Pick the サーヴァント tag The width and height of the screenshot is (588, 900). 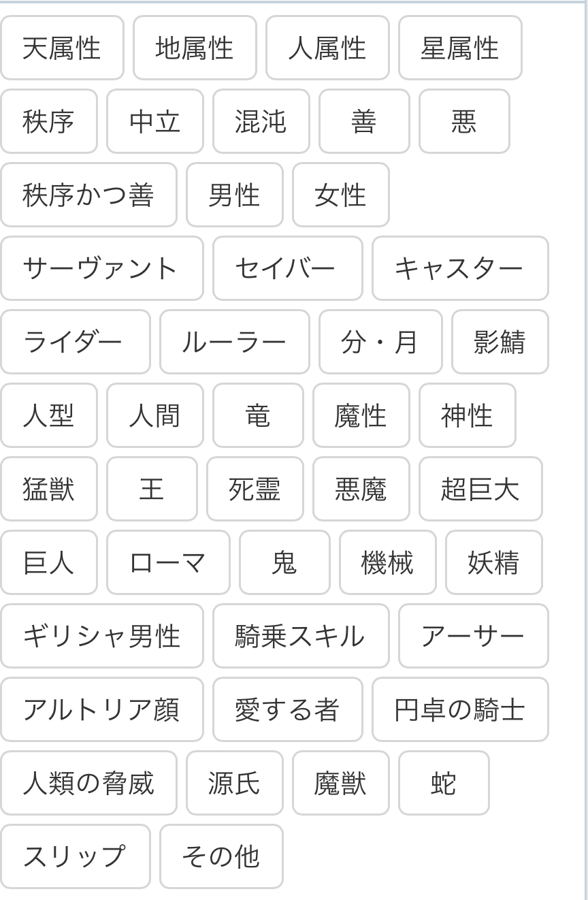click(x=101, y=269)
